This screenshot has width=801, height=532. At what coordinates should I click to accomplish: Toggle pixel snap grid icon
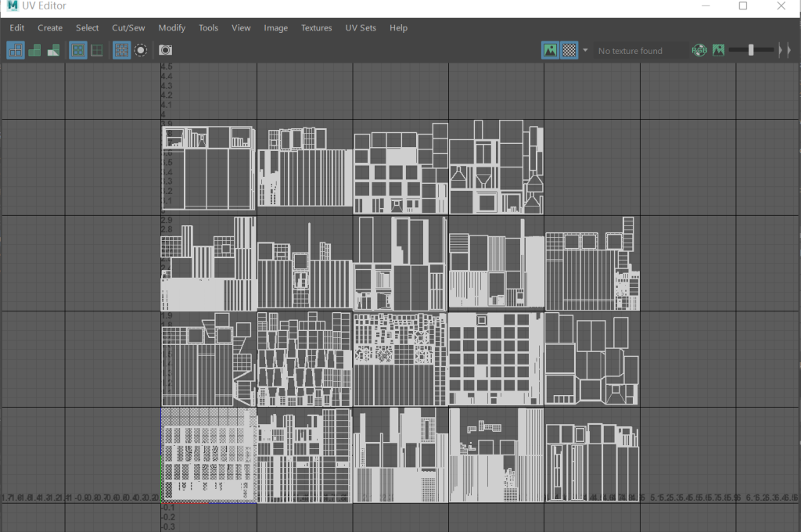[x=121, y=50]
